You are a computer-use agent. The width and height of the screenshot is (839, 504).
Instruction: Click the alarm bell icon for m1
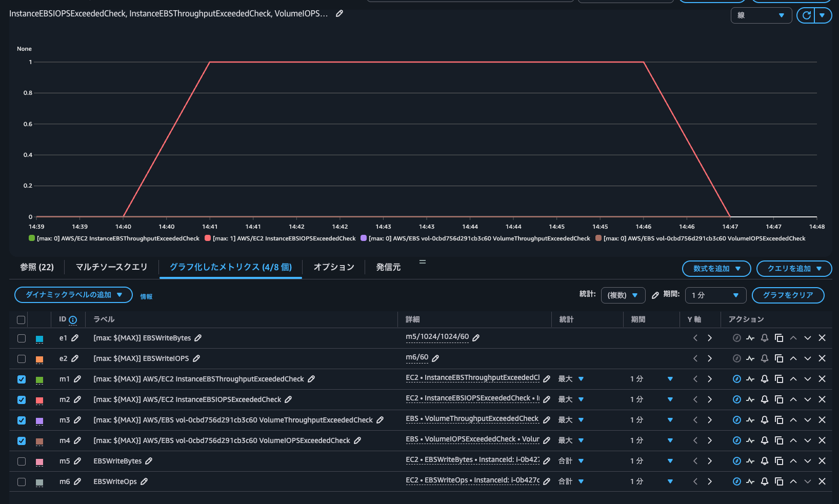pos(764,379)
